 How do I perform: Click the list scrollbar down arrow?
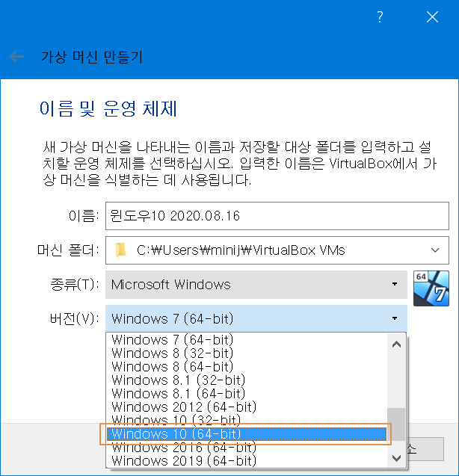(x=396, y=458)
